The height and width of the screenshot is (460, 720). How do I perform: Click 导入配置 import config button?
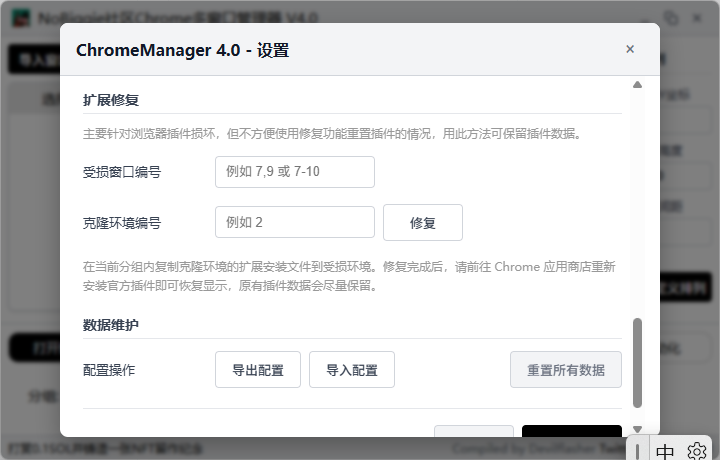point(352,370)
